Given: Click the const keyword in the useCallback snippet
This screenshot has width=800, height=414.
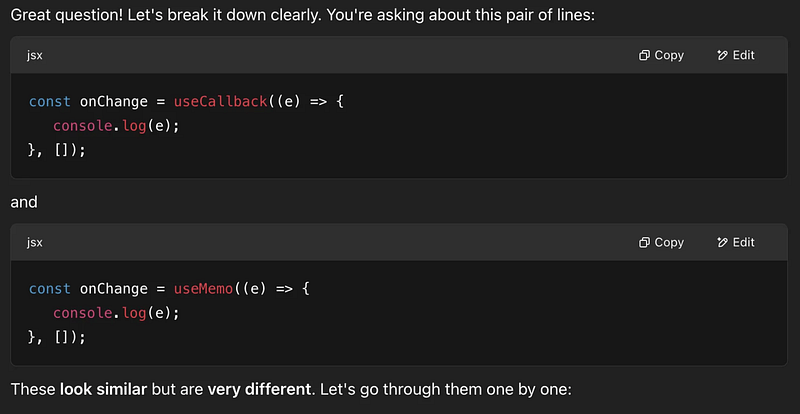Looking at the screenshot, I should pos(49,102).
